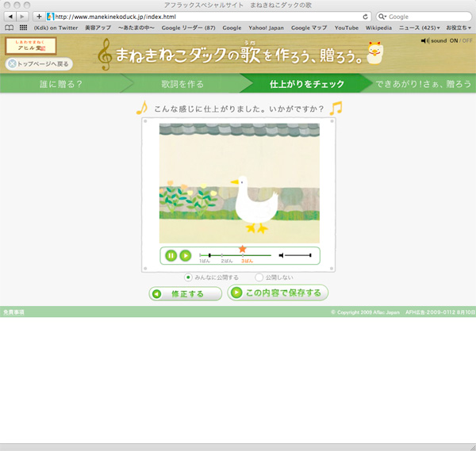Expand the ニュース (425) bookmark folder

[419, 28]
